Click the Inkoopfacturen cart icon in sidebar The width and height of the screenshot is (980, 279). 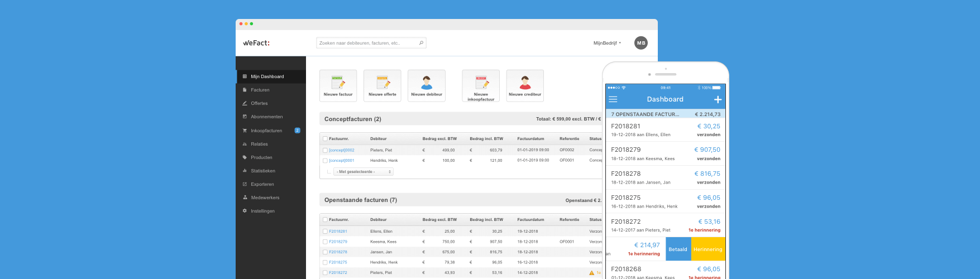tap(245, 131)
